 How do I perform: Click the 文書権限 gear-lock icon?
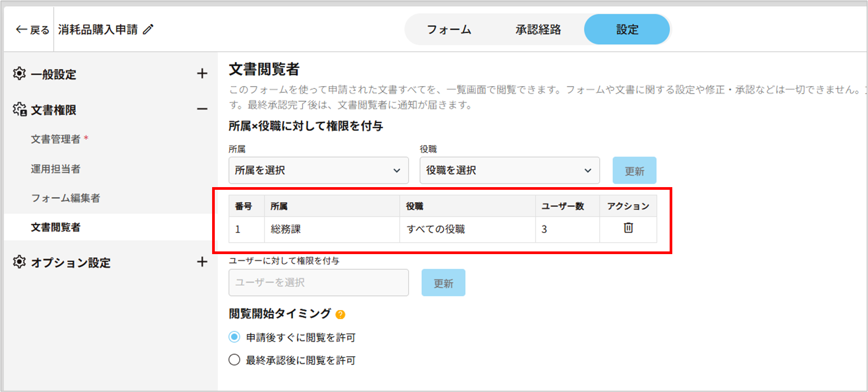20,110
